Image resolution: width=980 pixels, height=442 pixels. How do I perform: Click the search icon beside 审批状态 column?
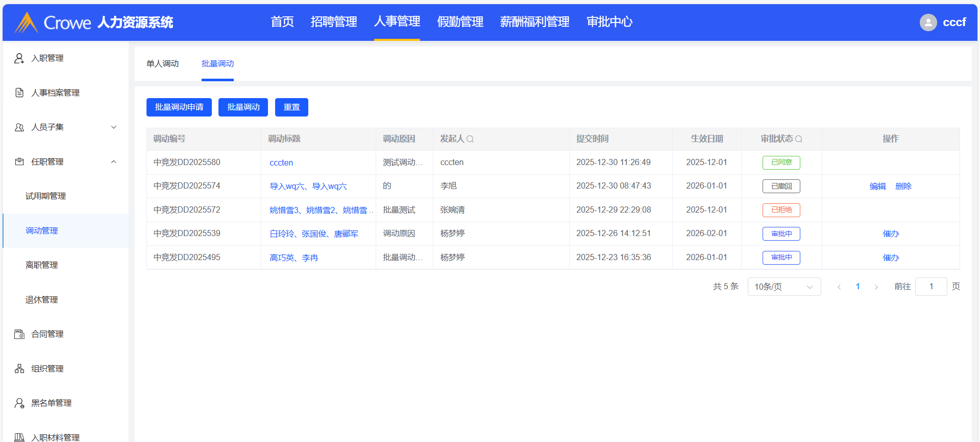point(799,139)
